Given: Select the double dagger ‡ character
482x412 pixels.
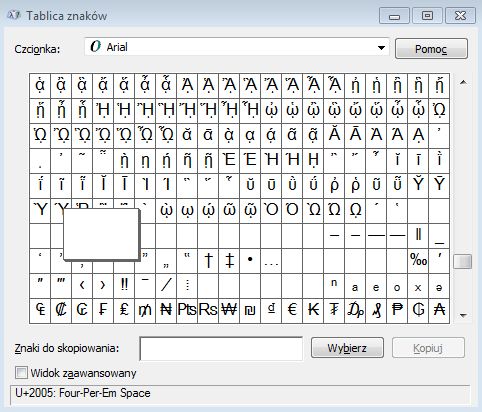Looking at the screenshot, I should click(229, 260).
